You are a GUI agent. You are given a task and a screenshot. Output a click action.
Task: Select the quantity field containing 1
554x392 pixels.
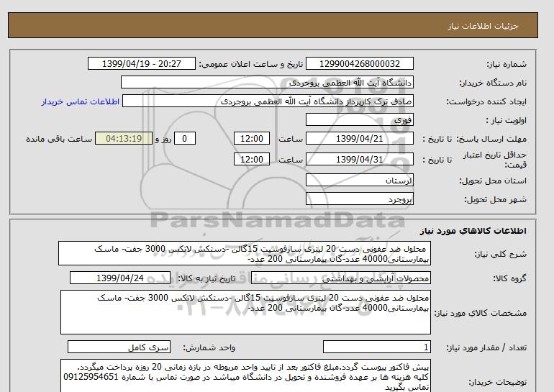[x=376, y=347]
